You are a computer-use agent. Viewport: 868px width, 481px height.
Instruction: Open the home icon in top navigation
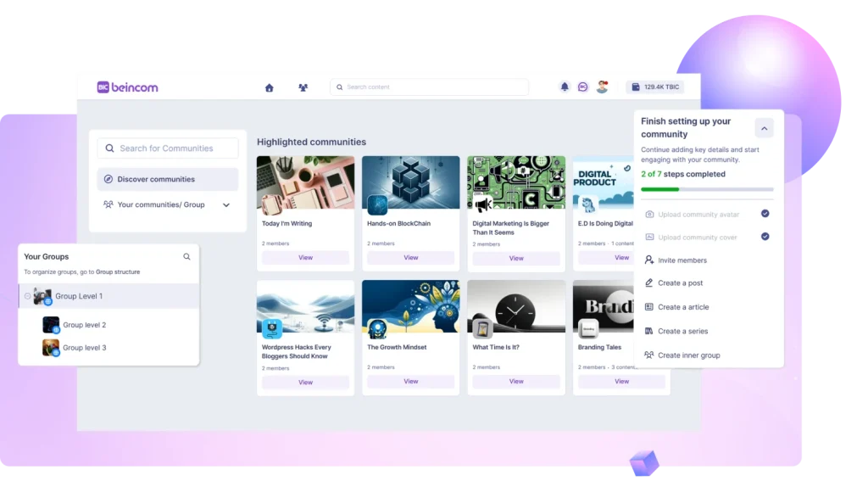pyautogui.click(x=269, y=87)
